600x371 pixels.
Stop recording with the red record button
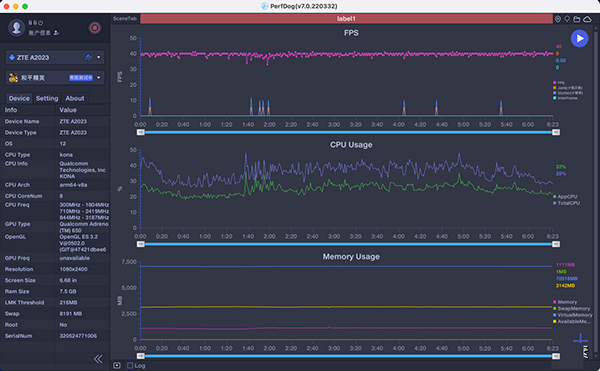pyautogui.click(x=95, y=28)
